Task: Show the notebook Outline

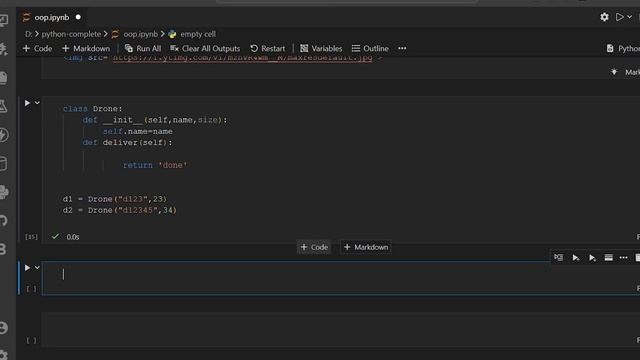Action: click(370, 48)
